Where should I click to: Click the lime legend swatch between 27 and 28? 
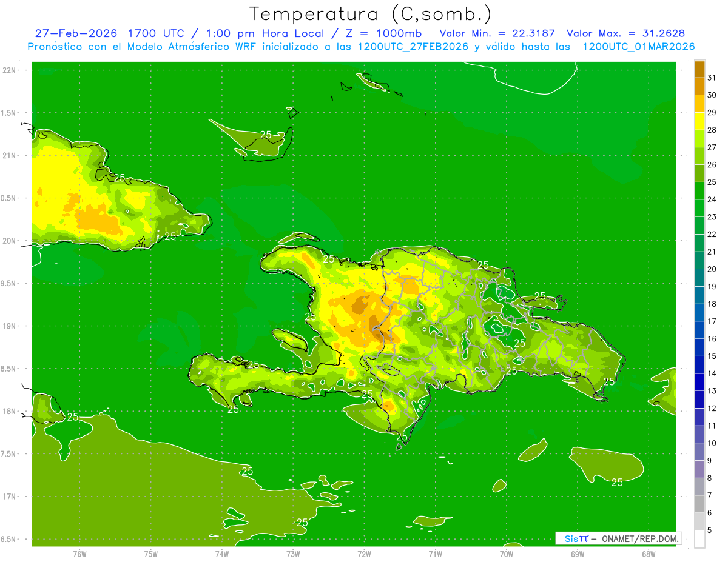[x=699, y=138]
